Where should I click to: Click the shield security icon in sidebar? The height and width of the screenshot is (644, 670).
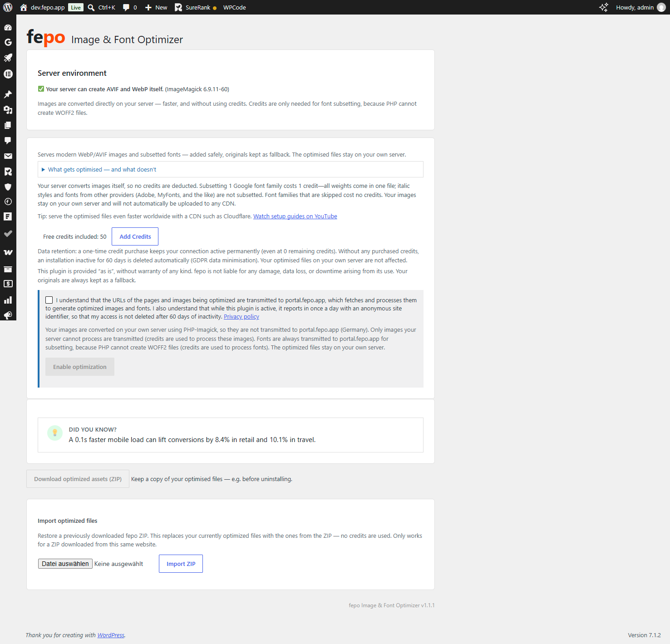8,187
